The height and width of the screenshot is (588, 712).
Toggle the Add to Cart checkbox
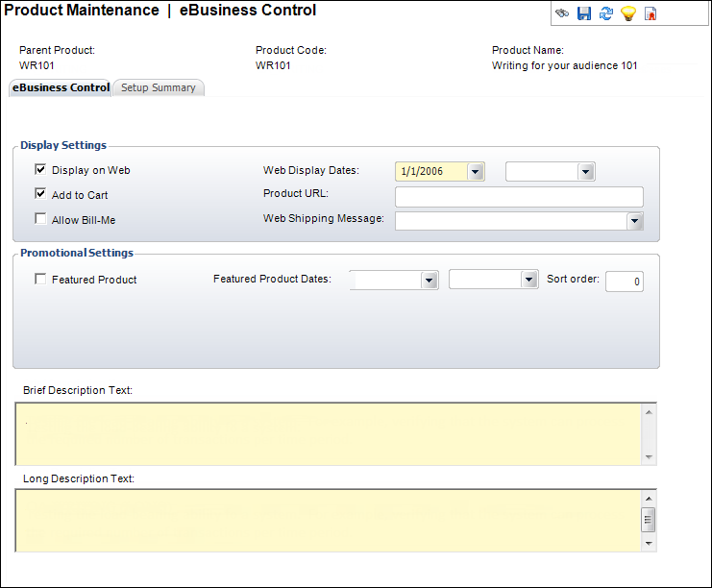pyautogui.click(x=40, y=194)
